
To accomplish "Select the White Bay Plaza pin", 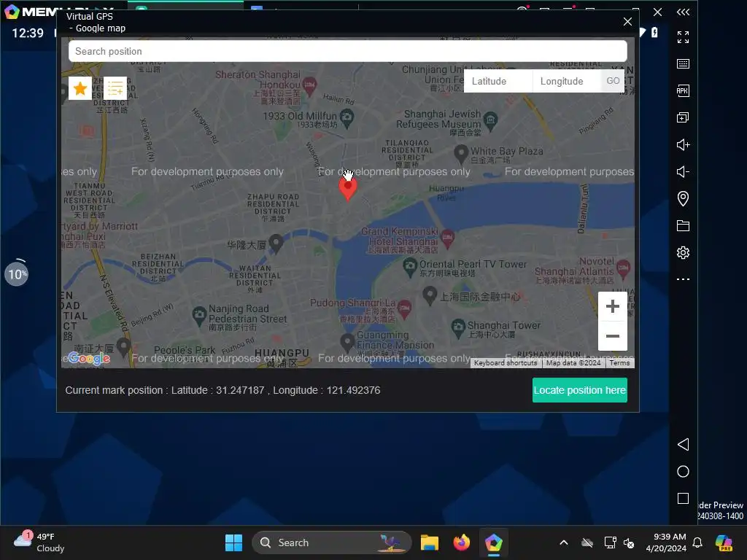I will [x=461, y=153].
